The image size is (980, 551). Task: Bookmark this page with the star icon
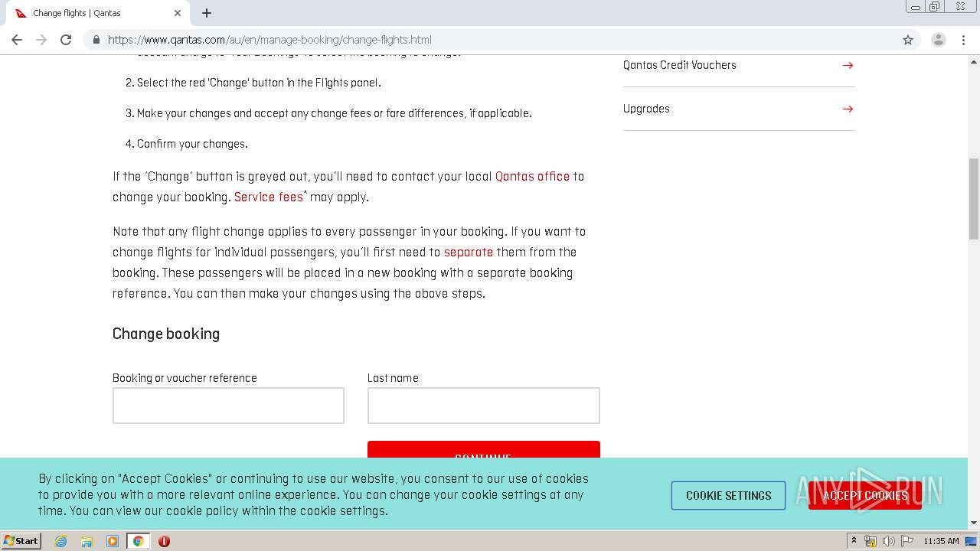coord(908,40)
